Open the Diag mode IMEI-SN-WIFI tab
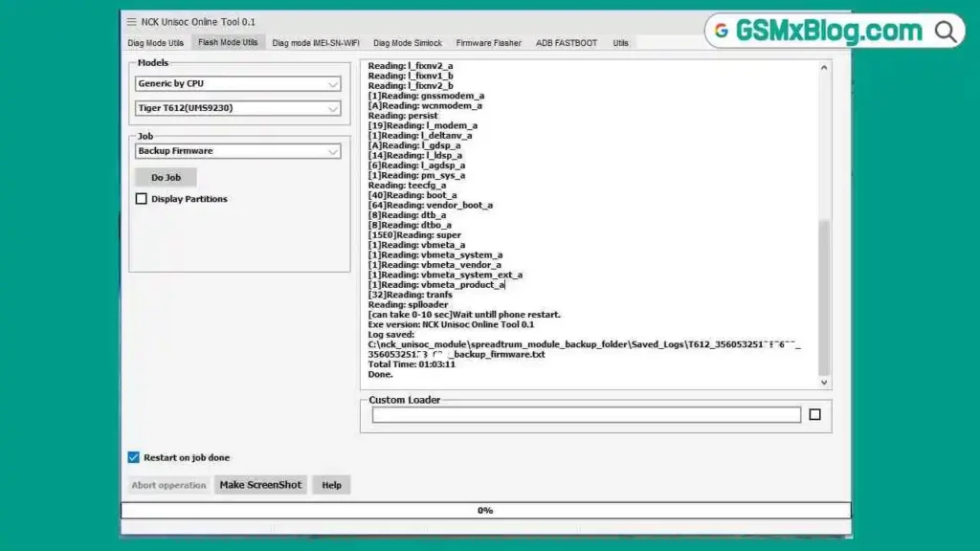 (x=316, y=43)
